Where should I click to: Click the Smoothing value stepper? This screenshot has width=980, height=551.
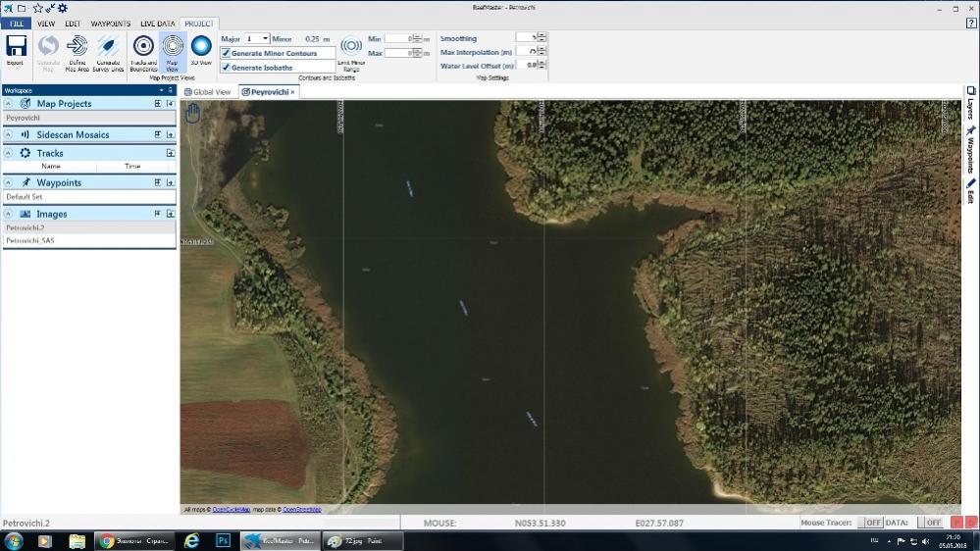pos(542,38)
